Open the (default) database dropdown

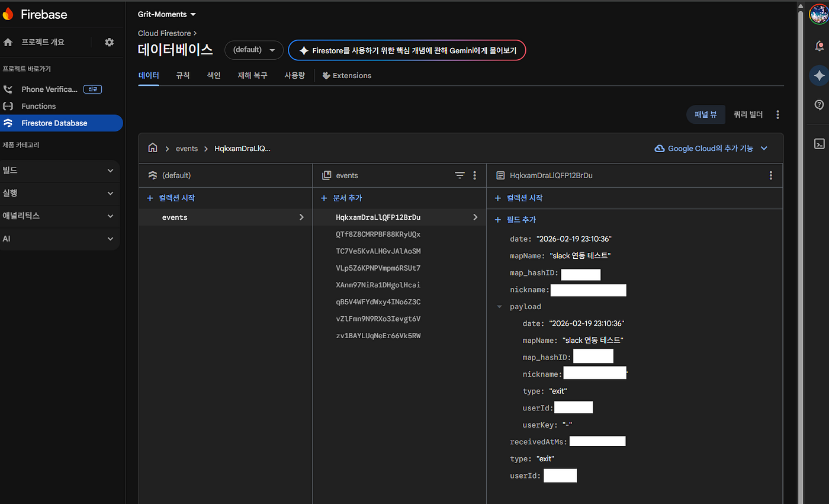[253, 50]
